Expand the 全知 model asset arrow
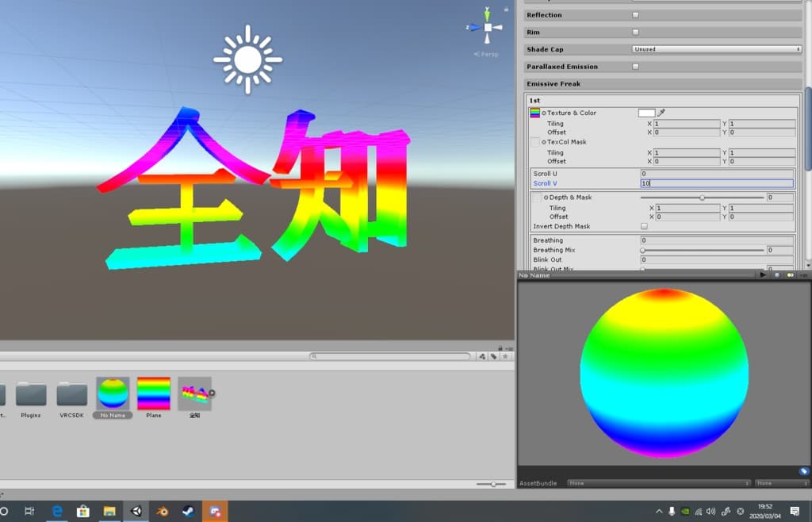812x522 pixels. click(212, 393)
